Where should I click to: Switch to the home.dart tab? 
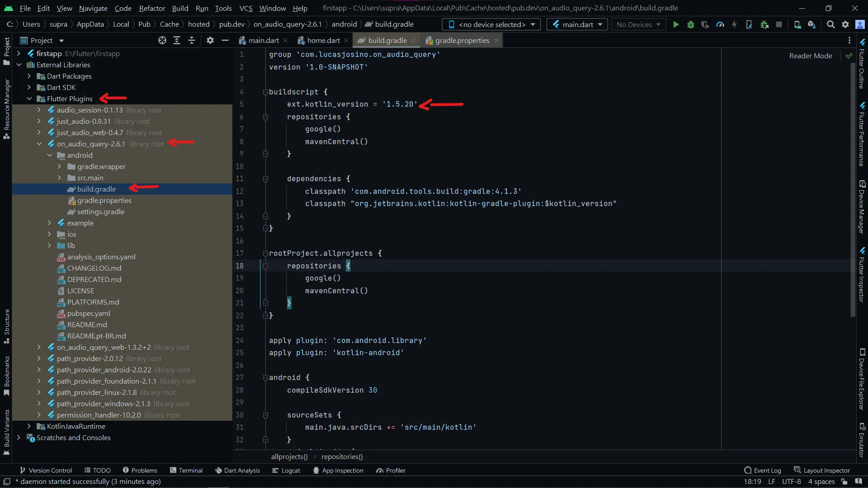click(x=323, y=41)
